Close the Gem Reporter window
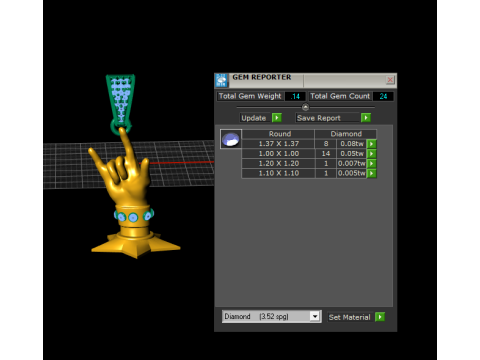Image resolution: width=480 pixels, height=360 pixels. 390,80
